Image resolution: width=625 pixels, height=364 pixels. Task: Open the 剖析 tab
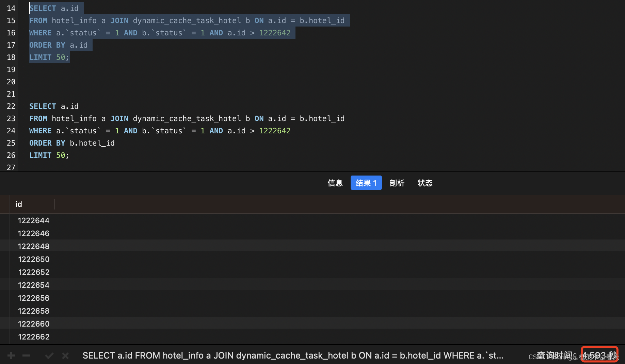(397, 183)
